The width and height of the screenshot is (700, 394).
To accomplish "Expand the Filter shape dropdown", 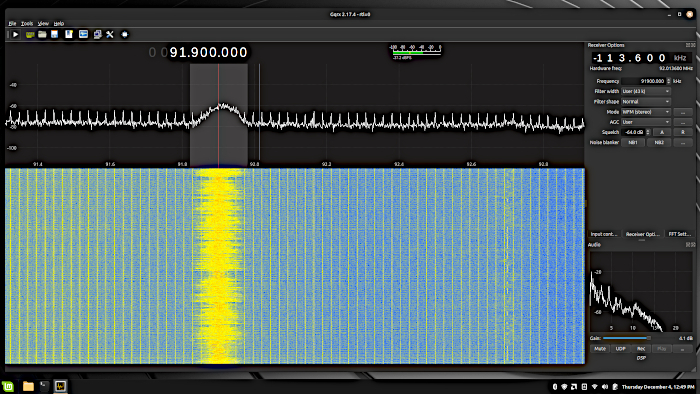I will (646, 102).
